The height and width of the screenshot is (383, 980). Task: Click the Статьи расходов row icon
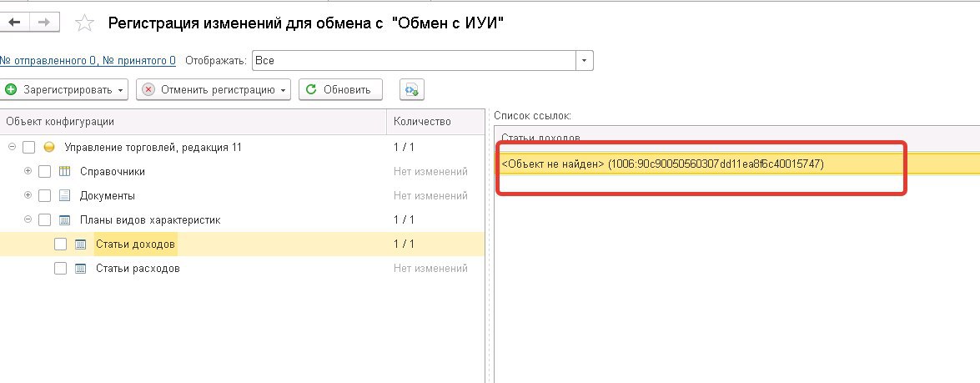pyautogui.click(x=80, y=269)
